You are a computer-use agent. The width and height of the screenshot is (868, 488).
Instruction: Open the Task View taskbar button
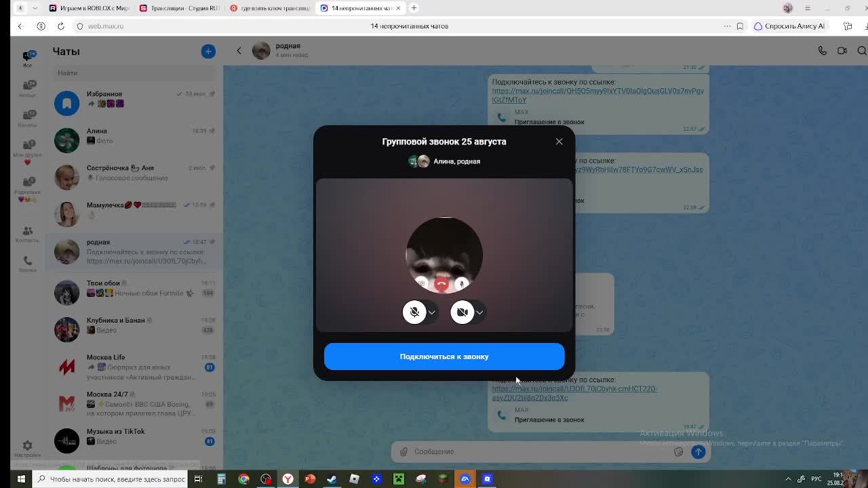pyautogui.click(x=198, y=479)
